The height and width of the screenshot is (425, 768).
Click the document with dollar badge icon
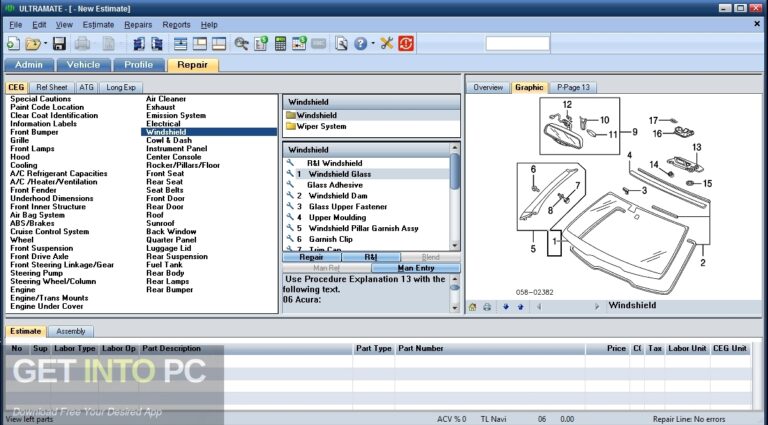point(261,44)
